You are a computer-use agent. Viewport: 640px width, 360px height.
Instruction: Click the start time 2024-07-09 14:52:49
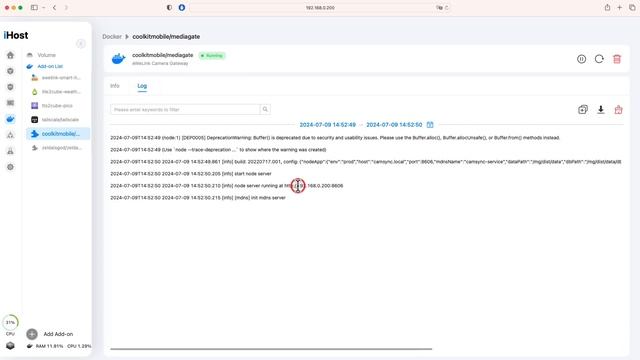327,124
